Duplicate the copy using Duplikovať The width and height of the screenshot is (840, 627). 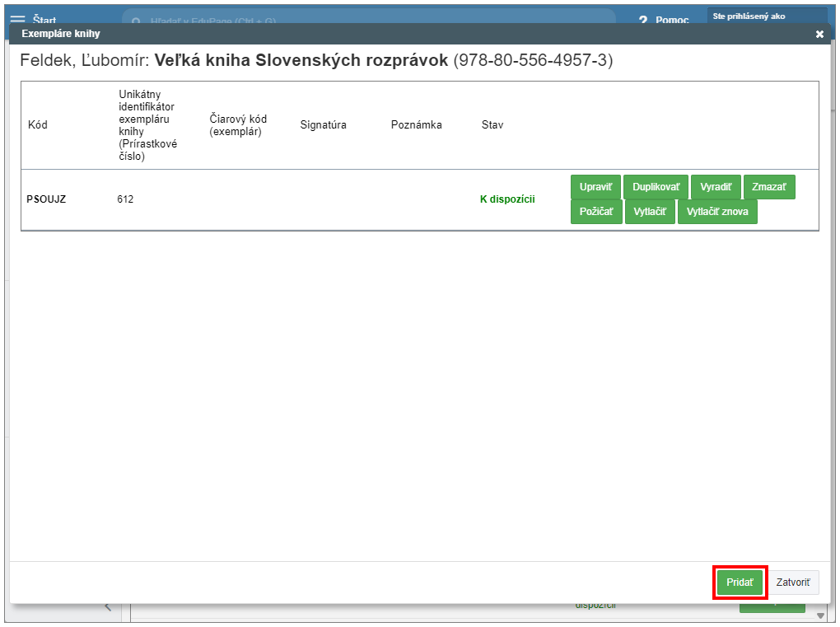656,187
